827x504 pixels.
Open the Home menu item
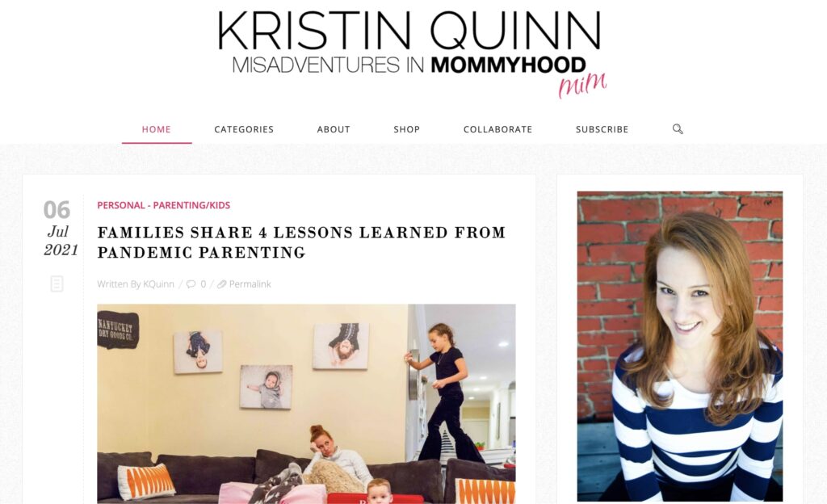pyautogui.click(x=156, y=129)
